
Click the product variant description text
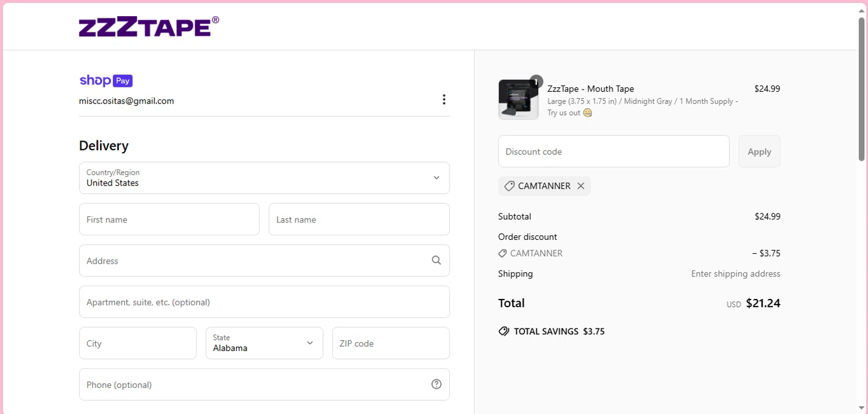pos(642,107)
